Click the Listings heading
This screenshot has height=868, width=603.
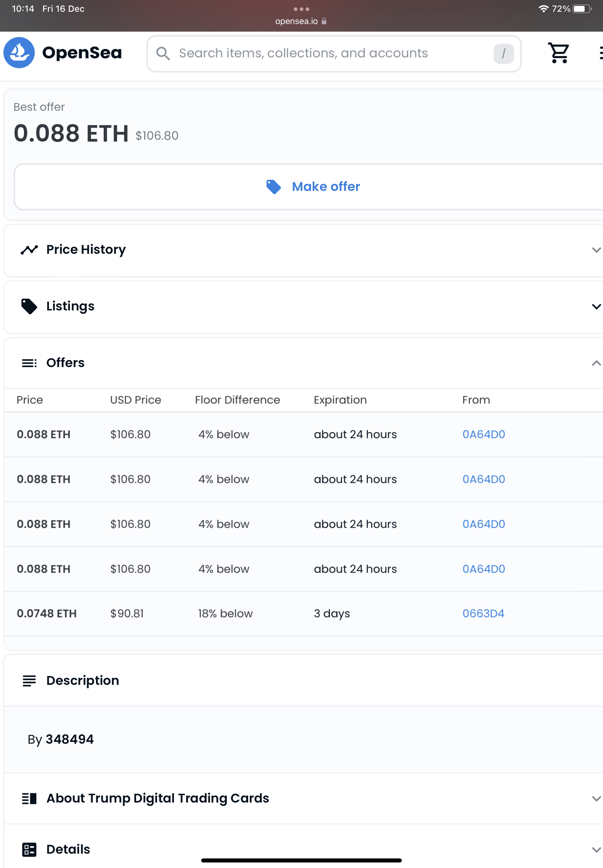[x=70, y=306]
